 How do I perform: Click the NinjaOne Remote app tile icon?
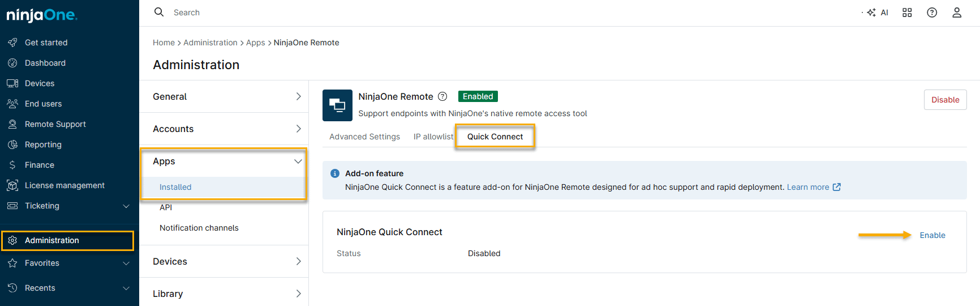(337, 105)
